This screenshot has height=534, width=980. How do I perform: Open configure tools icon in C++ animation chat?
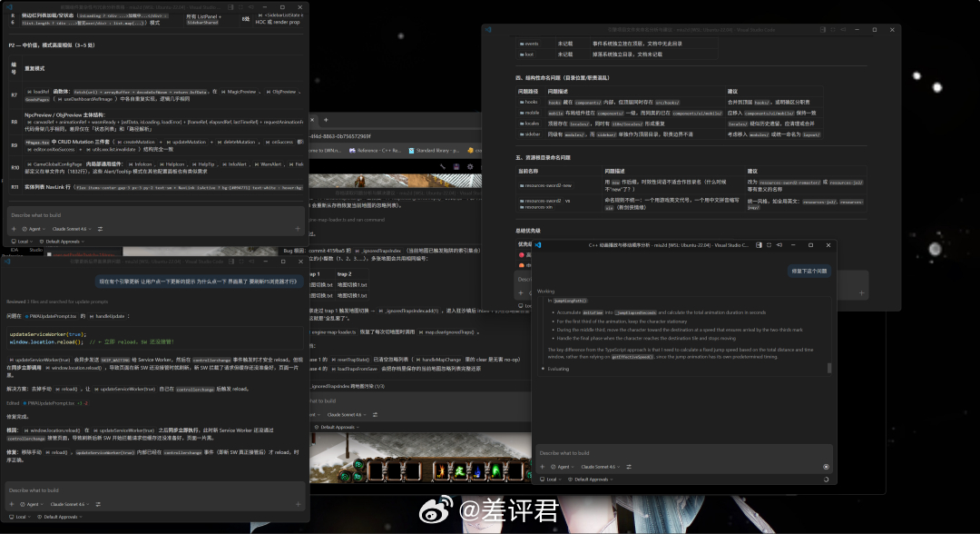click(629, 466)
